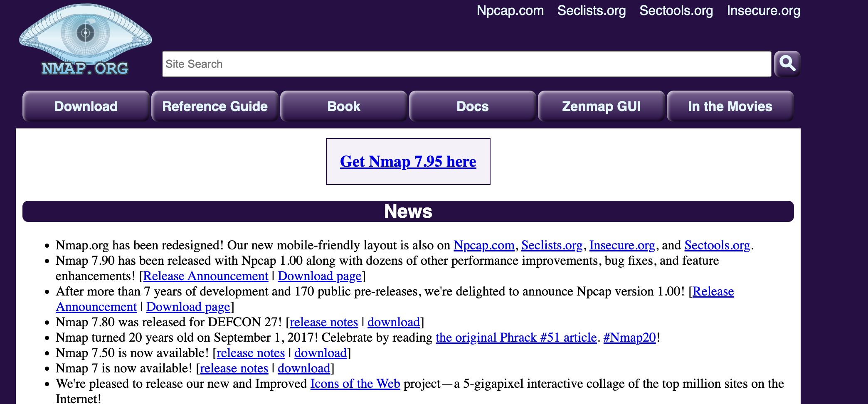Click the News section heading bar
Screen dimensions: 868x404
(x=408, y=211)
